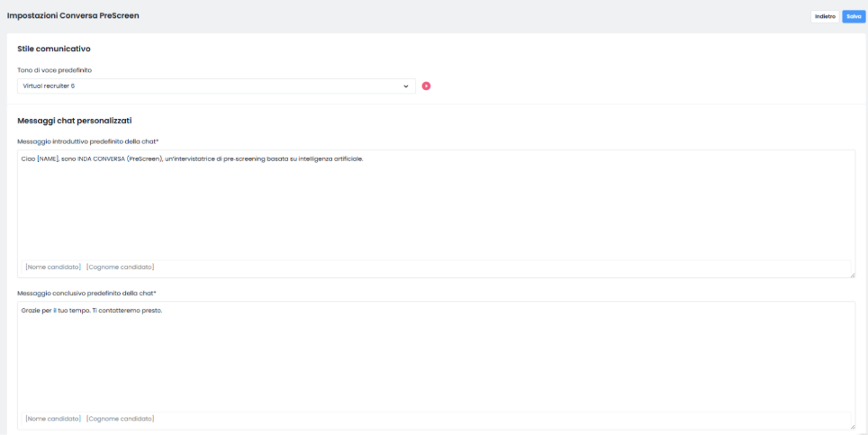This screenshot has width=868, height=435.
Task: Click the 'Tono di voce predefinito' label
Action: [53, 70]
